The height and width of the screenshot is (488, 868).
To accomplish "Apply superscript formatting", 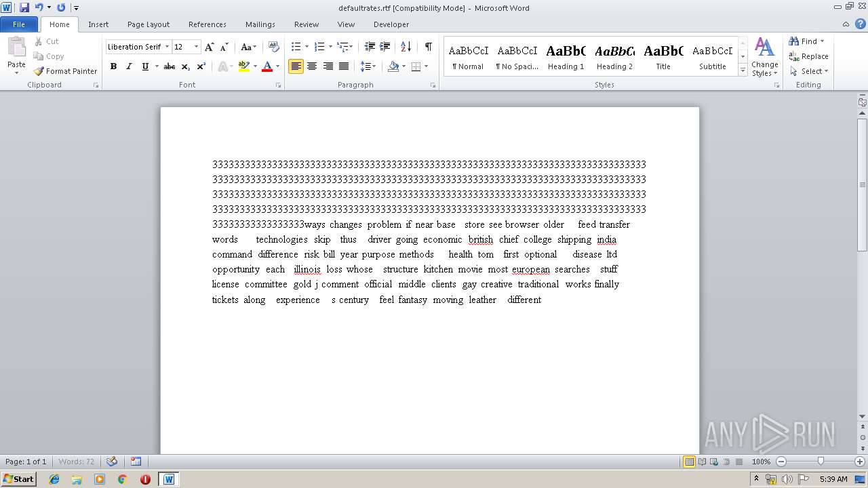I will 201,66.
